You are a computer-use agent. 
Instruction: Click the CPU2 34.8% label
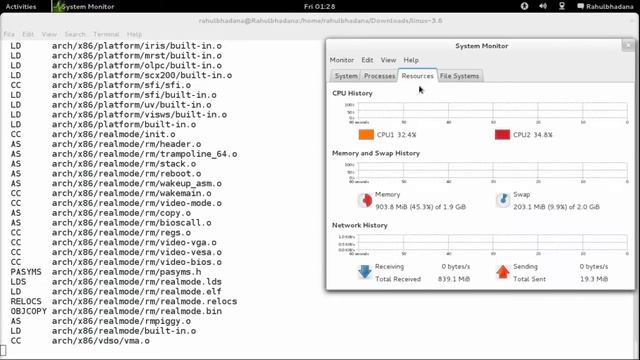point(533,135)
